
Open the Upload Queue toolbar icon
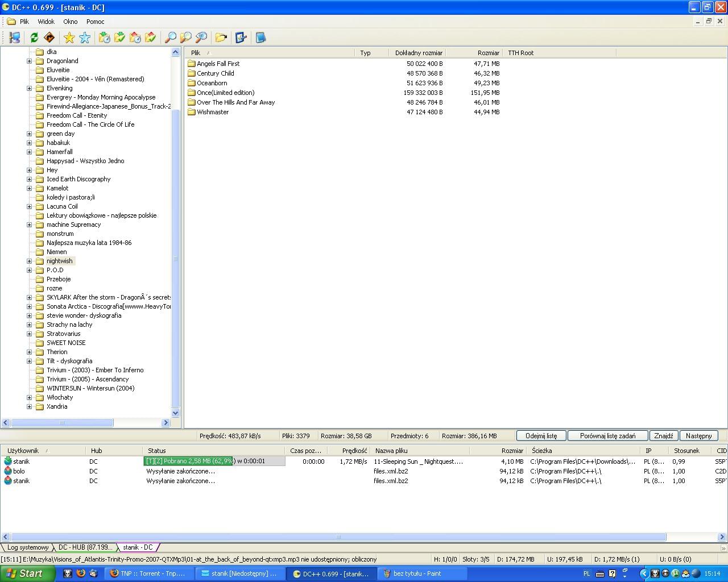(x=135, y=38)
